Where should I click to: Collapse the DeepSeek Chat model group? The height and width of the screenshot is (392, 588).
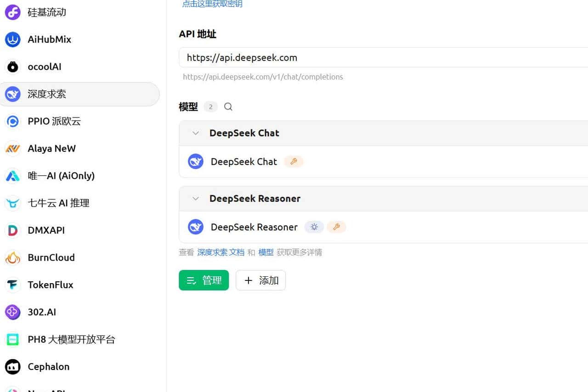[x=195, y=133]
